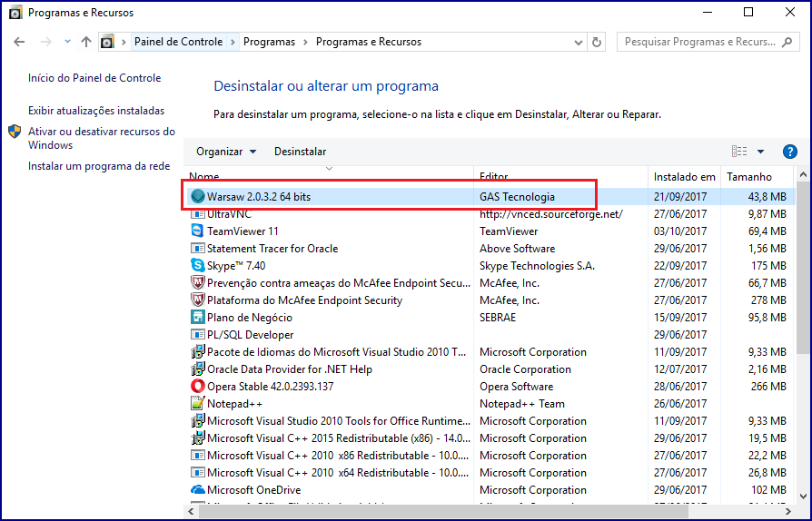Viewport: 812px width, 521px height.
Task: Click the UltraVNC program icon
Action: pyautogui.click(x=198, y=213)
